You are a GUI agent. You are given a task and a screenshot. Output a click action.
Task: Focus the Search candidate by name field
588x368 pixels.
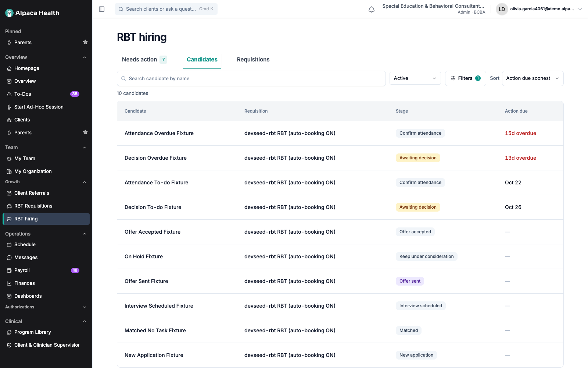click(251, 78)
